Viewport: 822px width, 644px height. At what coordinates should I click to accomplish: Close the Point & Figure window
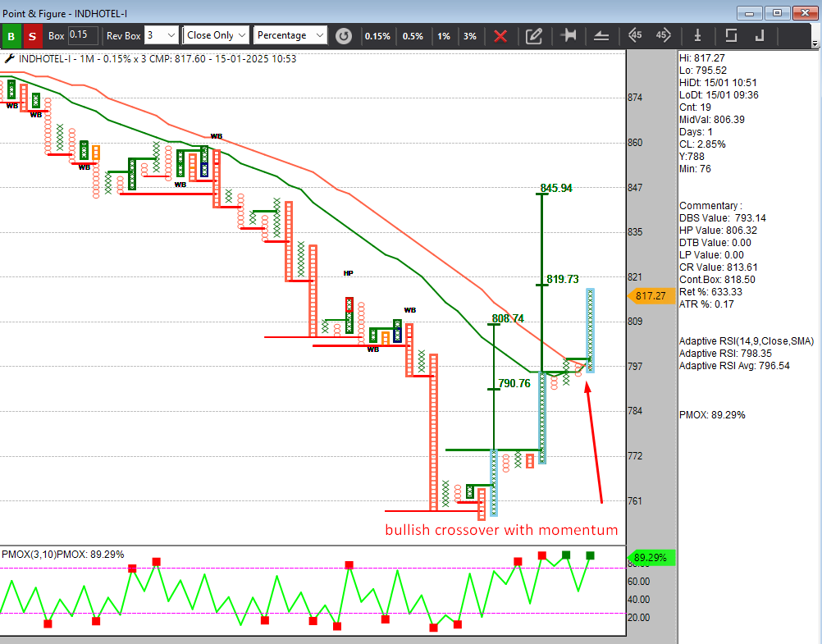pyautogui.click(x=806, y=13)
